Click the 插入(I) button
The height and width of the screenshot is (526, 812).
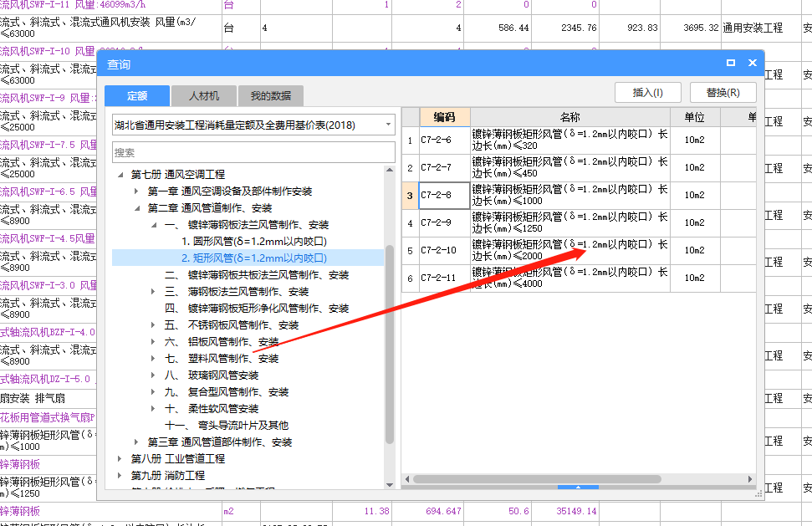647,93
